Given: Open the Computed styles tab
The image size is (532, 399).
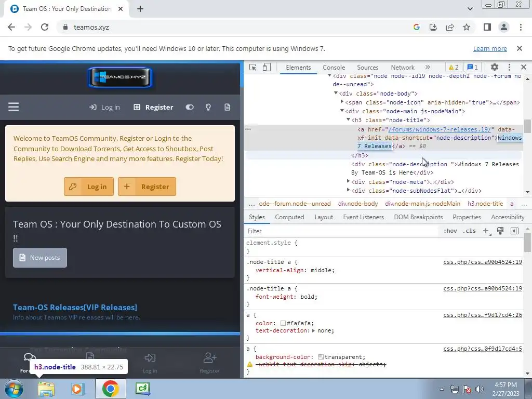Looking at the screenshot, I should pos(289,217).
